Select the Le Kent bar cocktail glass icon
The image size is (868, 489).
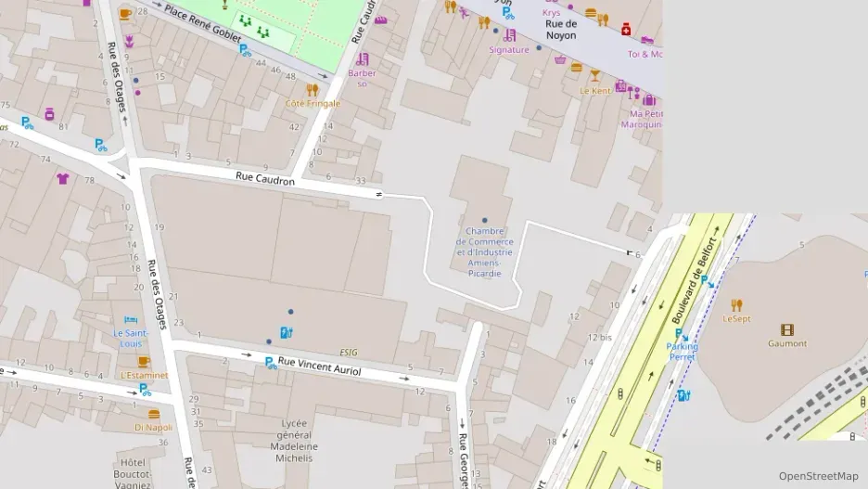595,76
